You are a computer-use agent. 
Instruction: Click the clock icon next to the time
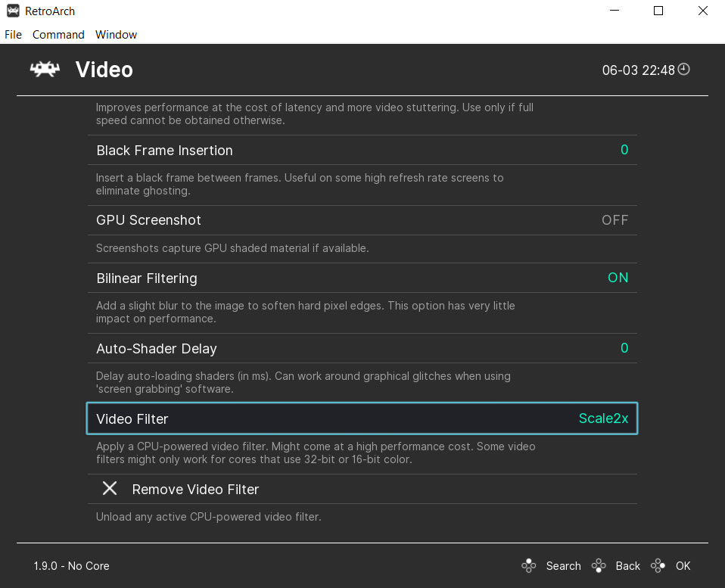[684, 70]
